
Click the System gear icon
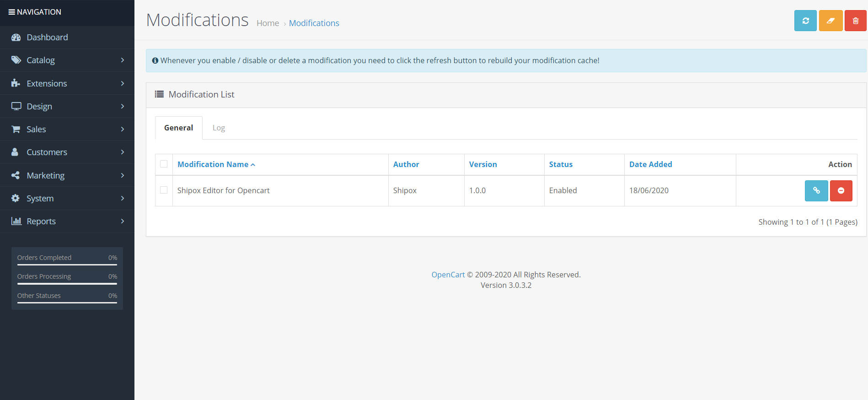(x=16, y=198)
